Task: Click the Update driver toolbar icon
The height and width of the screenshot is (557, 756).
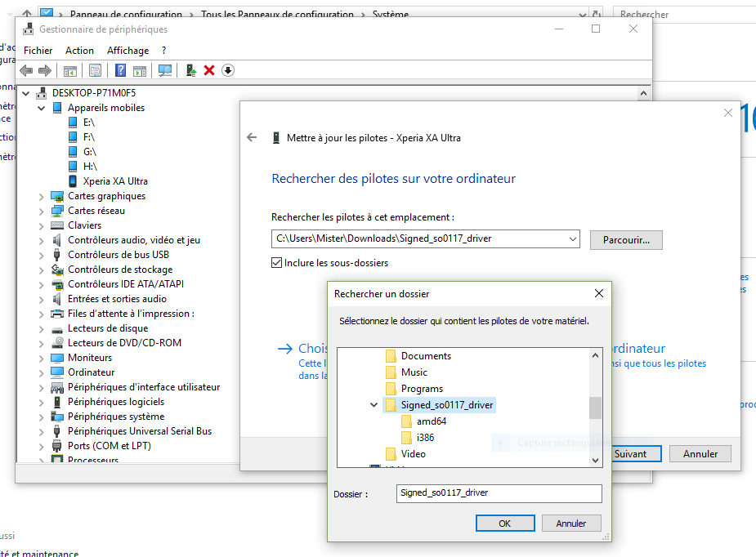Action: 191,71
